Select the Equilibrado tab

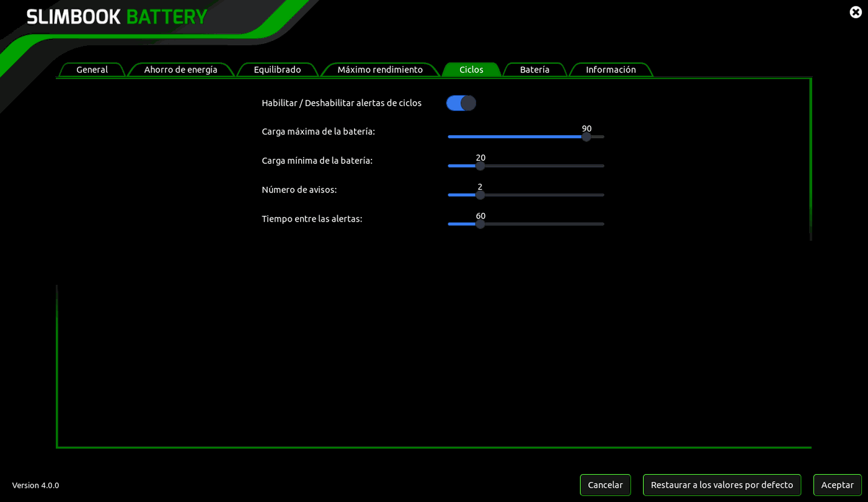click(277, 69)
